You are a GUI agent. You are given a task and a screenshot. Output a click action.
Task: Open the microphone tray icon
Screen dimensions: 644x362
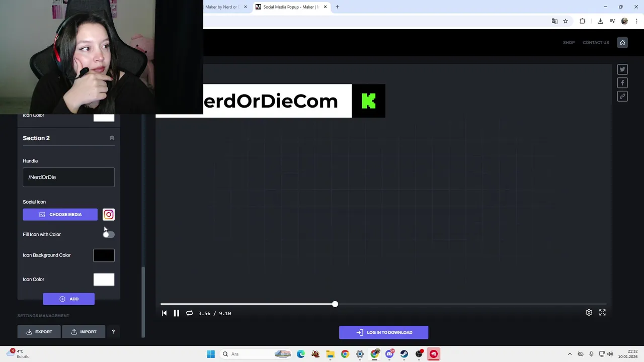[591, 354]
